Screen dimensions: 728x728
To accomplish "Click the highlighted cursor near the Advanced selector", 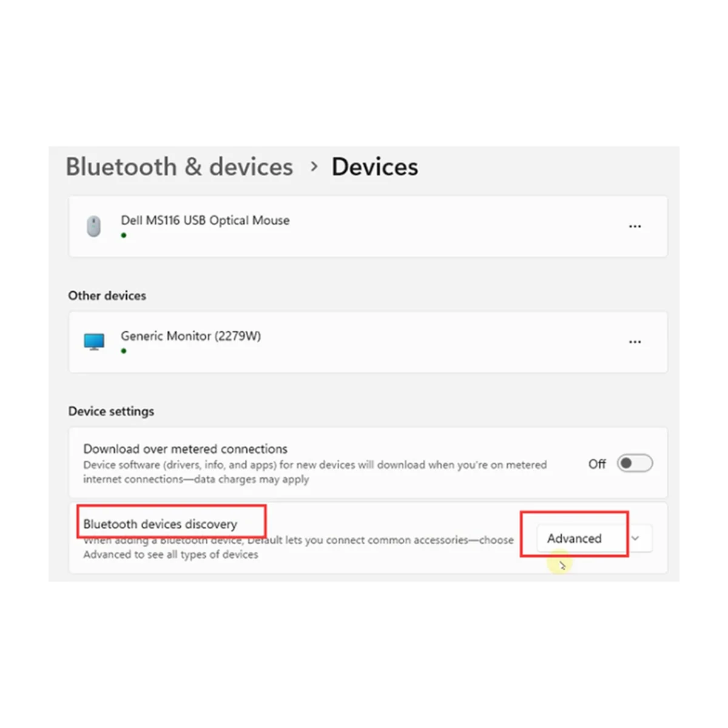I will [561, 564].
